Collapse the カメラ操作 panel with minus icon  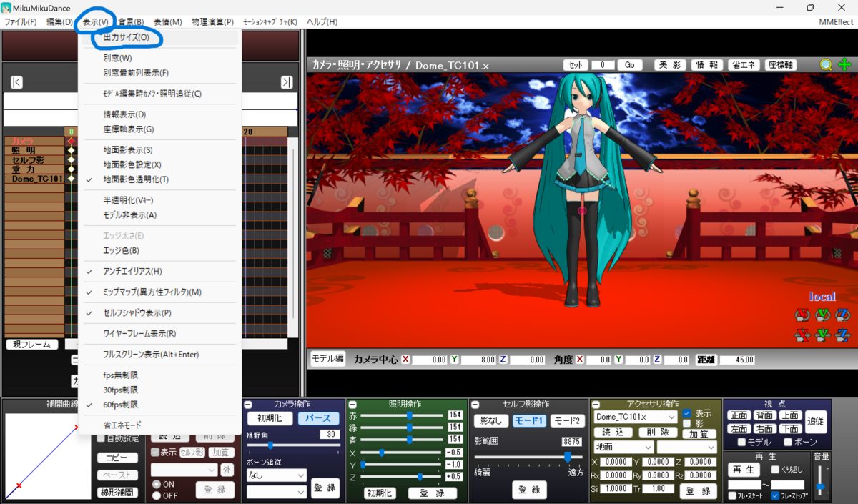247,405
